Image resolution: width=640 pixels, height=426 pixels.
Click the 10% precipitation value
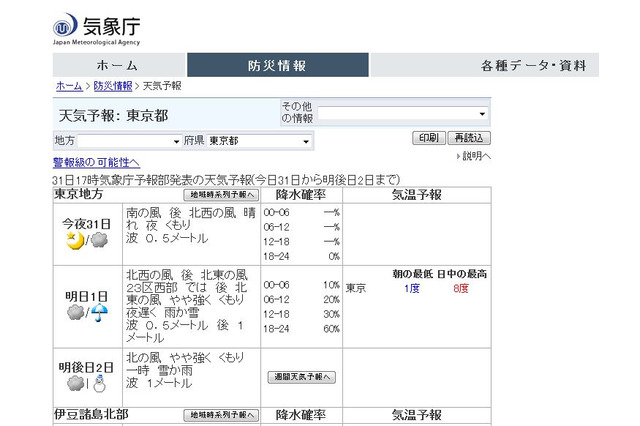[x=331, y=285]
